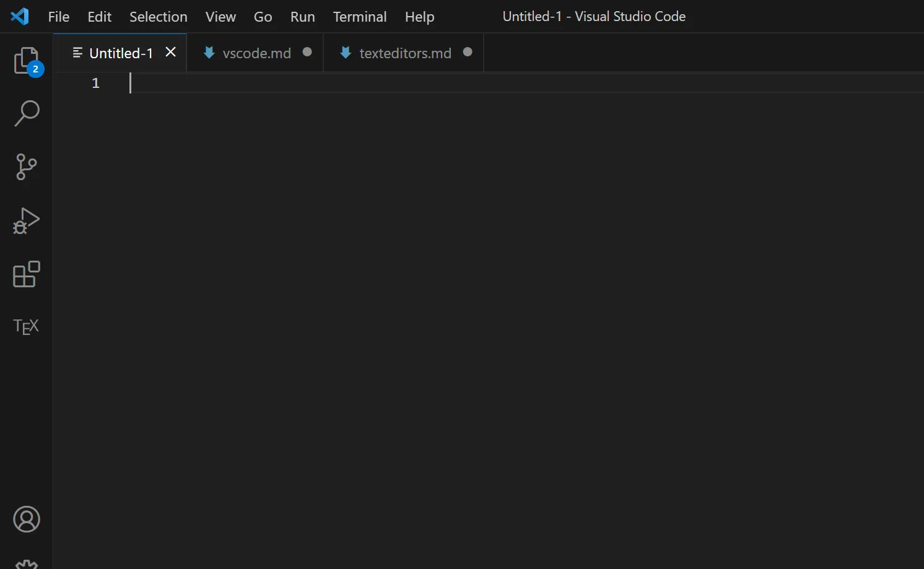The height and width of the screenshot is (569, 924).
Task: Open the LaTeX (TeX) sidebar panel
Action: [26, 326]
